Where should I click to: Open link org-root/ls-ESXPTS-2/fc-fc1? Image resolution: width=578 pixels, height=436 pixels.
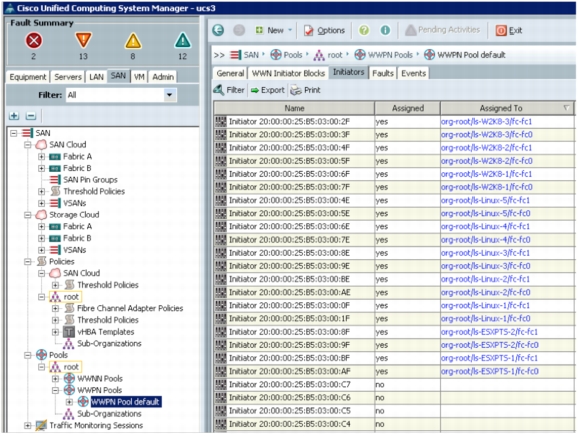point(489,332)
